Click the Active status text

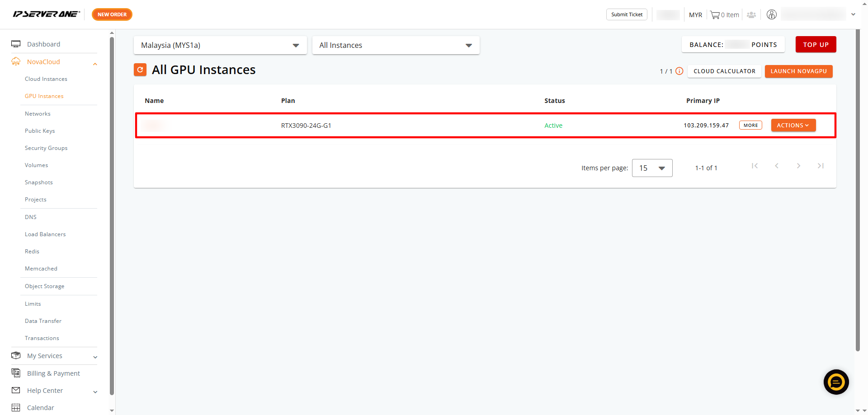pyautogui.click(x=553, y=126)
